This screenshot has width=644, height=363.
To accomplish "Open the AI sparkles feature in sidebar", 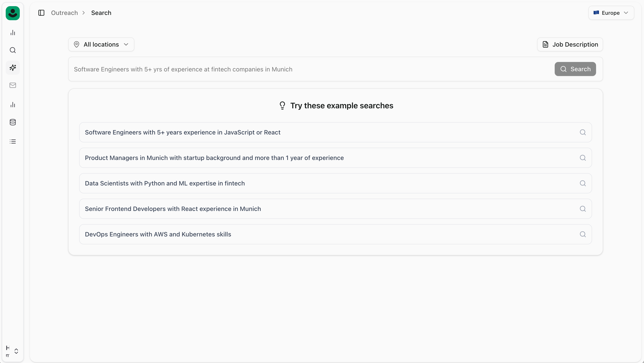I will [13, 67].
